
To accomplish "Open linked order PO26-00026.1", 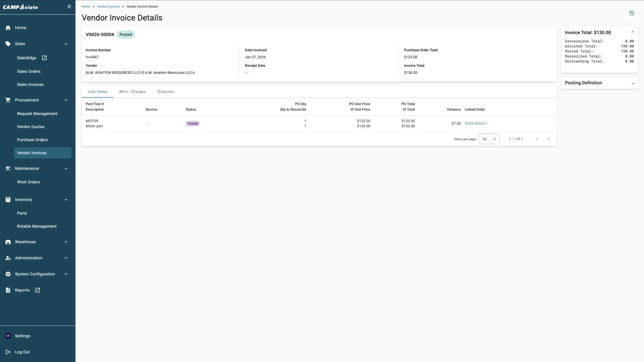I will 476,123.
